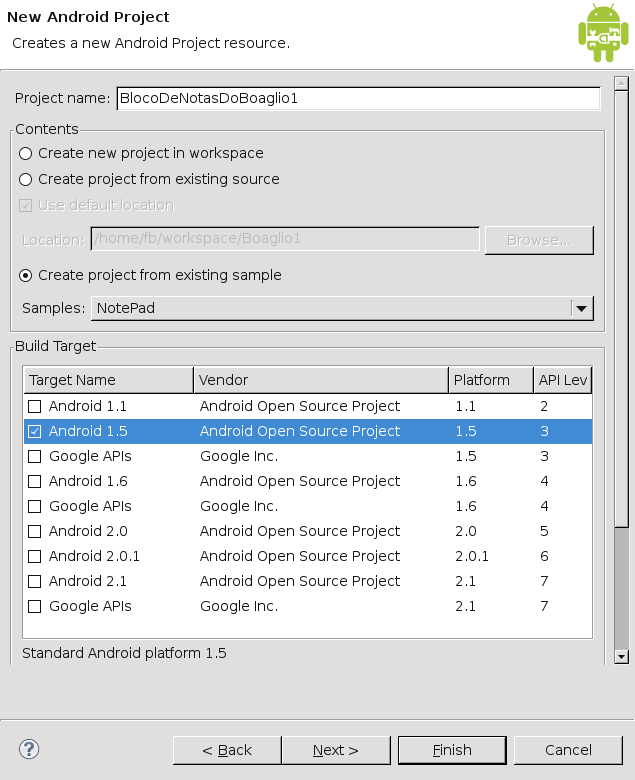Viewport: 635px width, 780px height.
Task: Check Google APIs platform 1.5 checkbox
Action: tap(34, 456)
